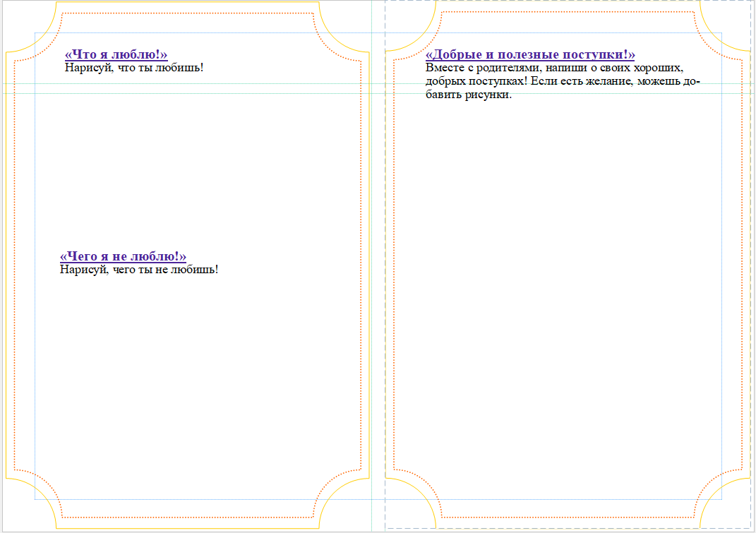The image size is (756, 533).
Task: Click the «Добрые и полезные поступки!» heading
Action: [x=530, y=55]
